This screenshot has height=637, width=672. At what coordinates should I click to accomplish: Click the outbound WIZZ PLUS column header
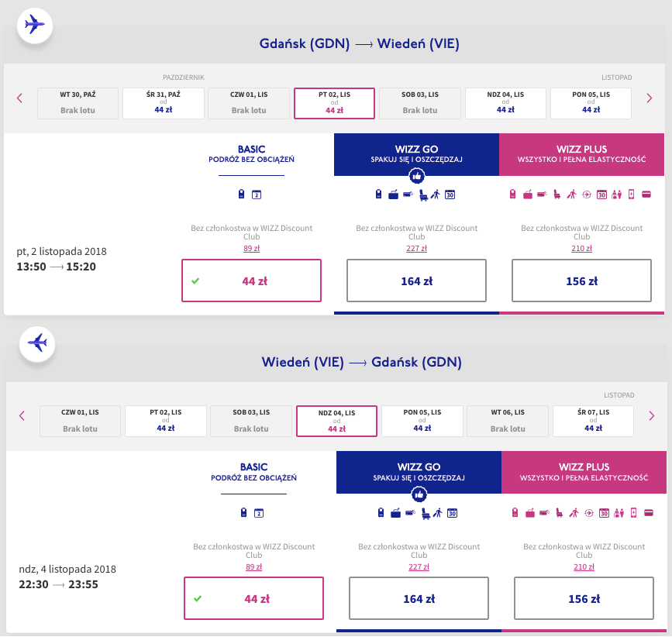[x=581, y=155]
